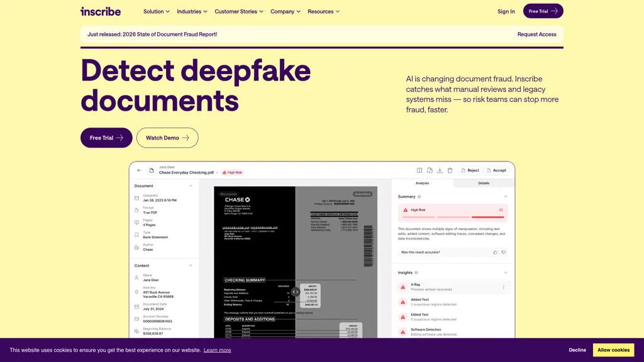This screenshot has width=644, height=362.
Task: Click the Learn more cookie link
Action: pyautogui.click(x=217, y=350)
